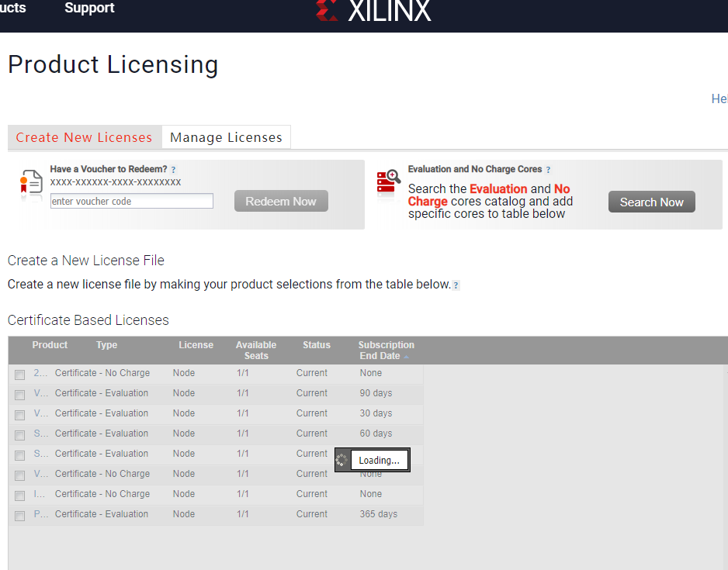This screenshot has width=728, height=570.
Task: Click the Certificate Based Licenses heading
Action: click(x=88, y=320)
